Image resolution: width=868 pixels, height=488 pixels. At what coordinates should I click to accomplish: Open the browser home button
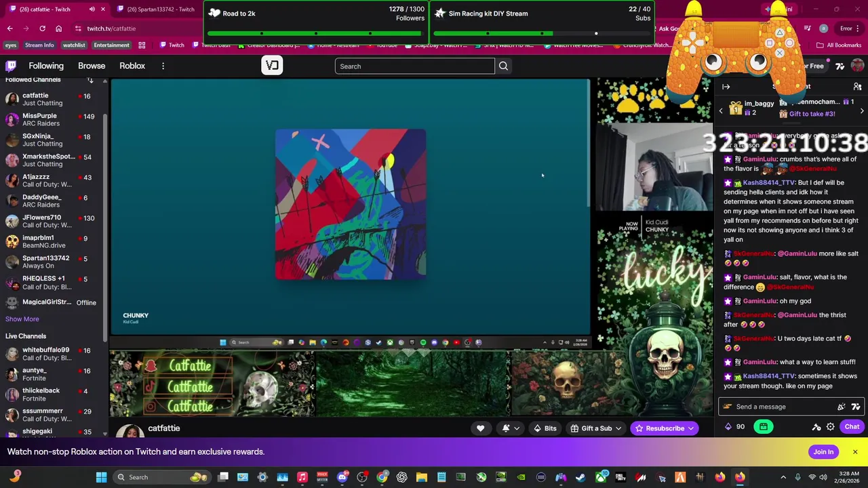coord(58,28)
